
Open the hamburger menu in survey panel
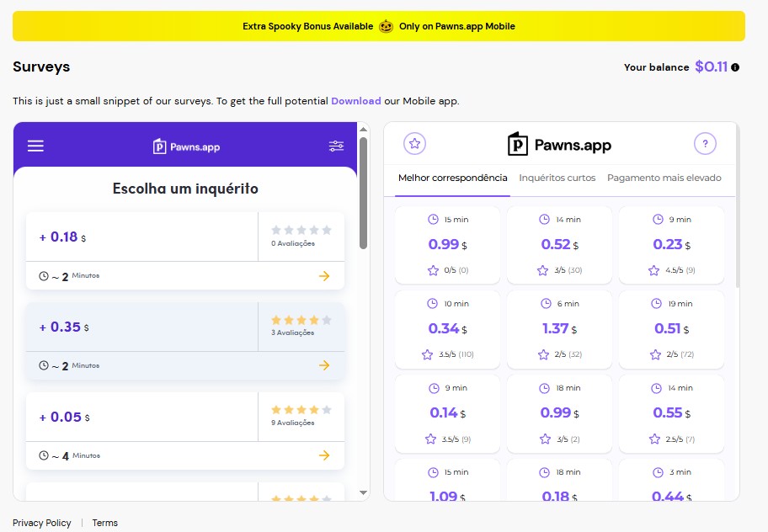tap(35, 146)
